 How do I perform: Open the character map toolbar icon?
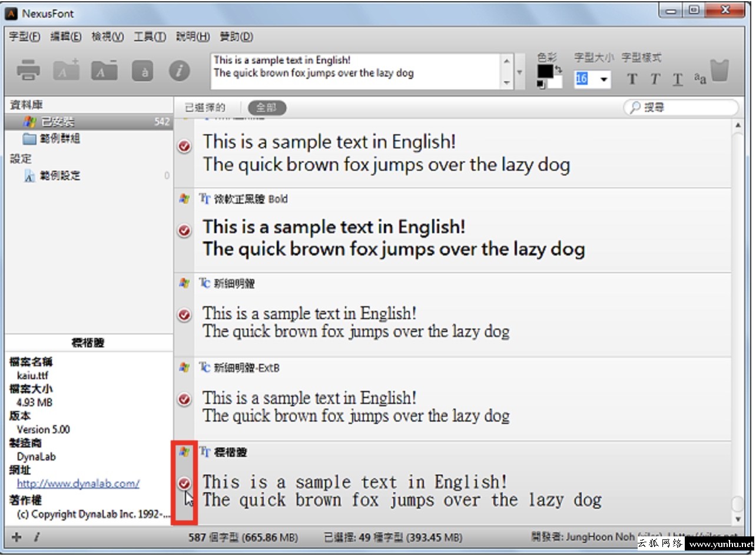[x=144, y=71]
